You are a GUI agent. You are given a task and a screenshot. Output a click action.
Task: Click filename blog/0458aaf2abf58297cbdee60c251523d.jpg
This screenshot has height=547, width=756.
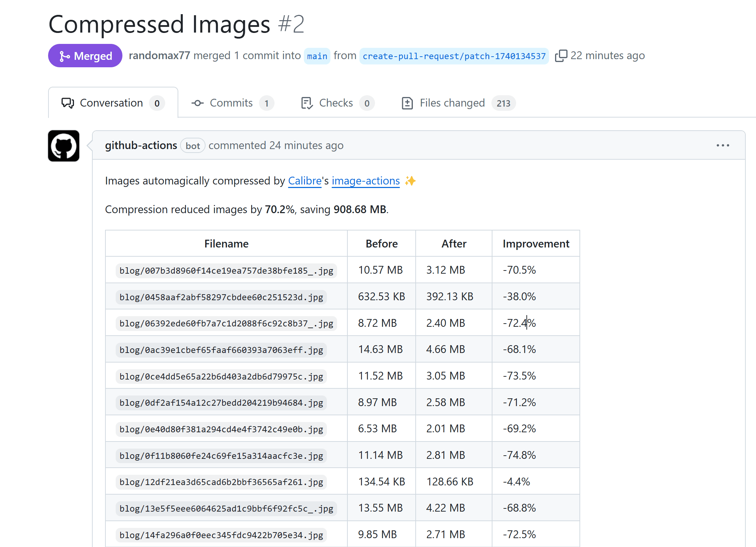[x=221, y=297]
